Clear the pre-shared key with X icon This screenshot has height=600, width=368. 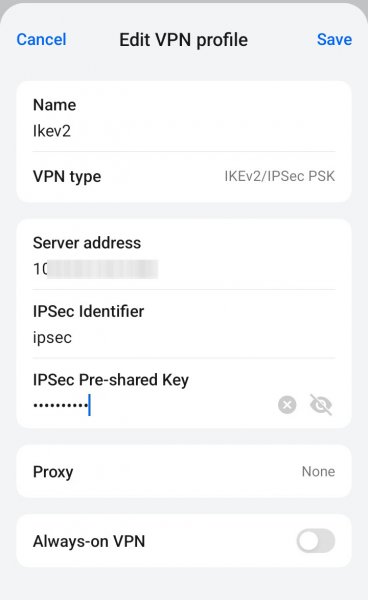click(x=287, y=404)
